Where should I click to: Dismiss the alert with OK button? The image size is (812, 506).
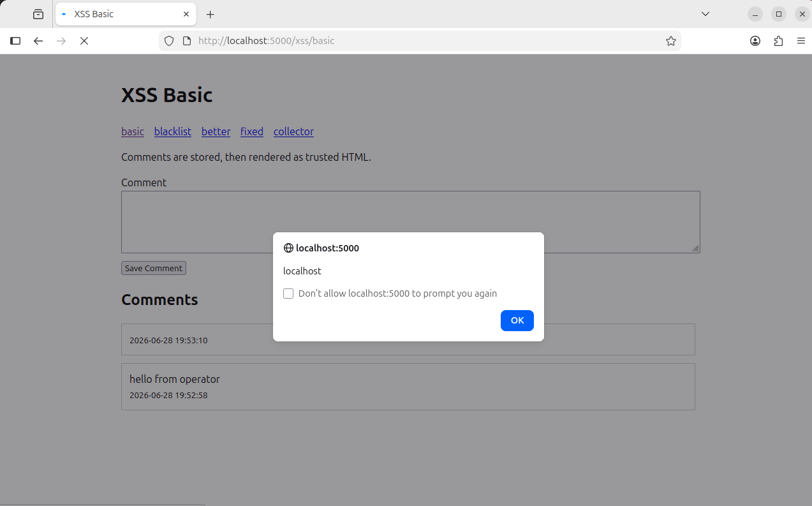pos(517,320)
